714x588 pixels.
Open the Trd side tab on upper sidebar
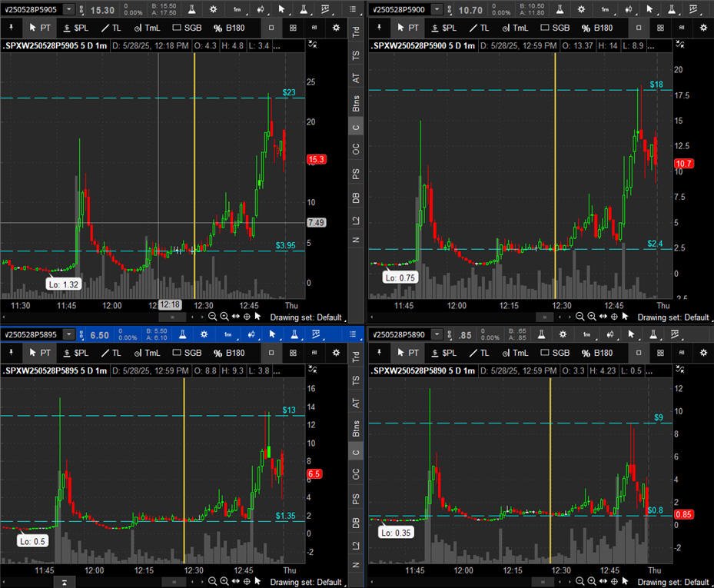click(x=356, y=32)
